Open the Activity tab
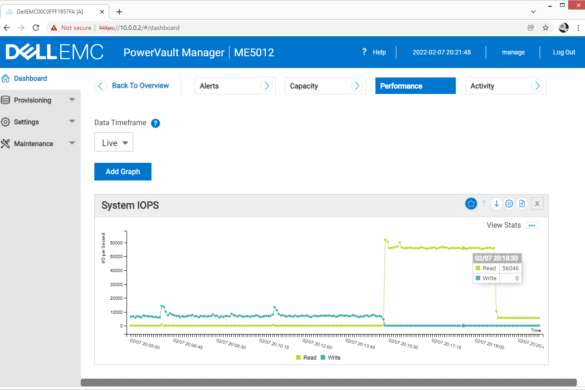This screenshot has height=390, width=585. (506, 86)
